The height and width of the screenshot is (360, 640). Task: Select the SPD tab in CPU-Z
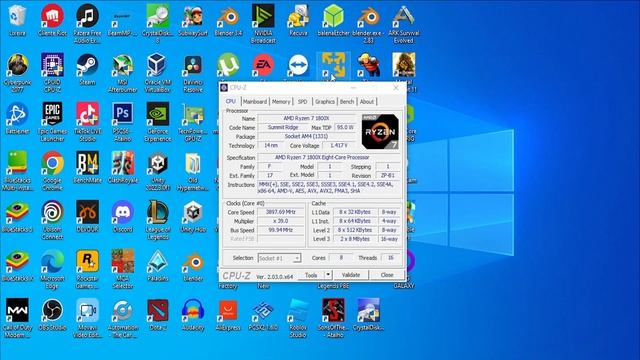tap(302, 102)
